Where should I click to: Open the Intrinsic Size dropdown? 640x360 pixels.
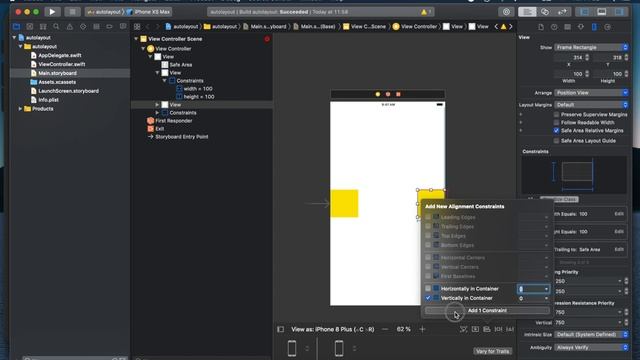click(591, 334)
